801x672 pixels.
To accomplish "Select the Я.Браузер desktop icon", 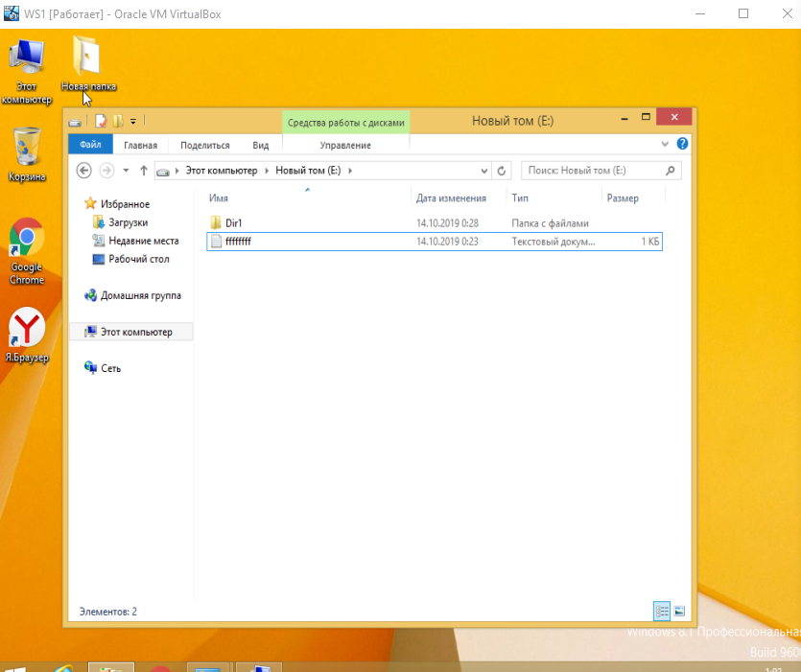I will pos(27,328).
